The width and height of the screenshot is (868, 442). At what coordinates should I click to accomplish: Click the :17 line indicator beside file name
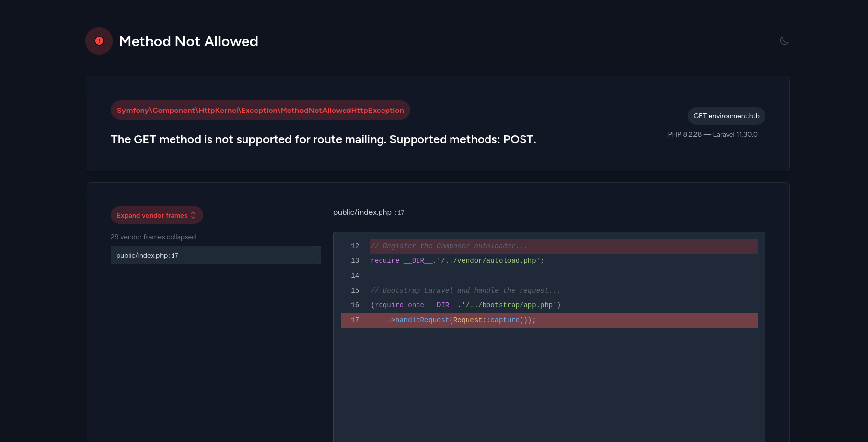tap(399, 213)
